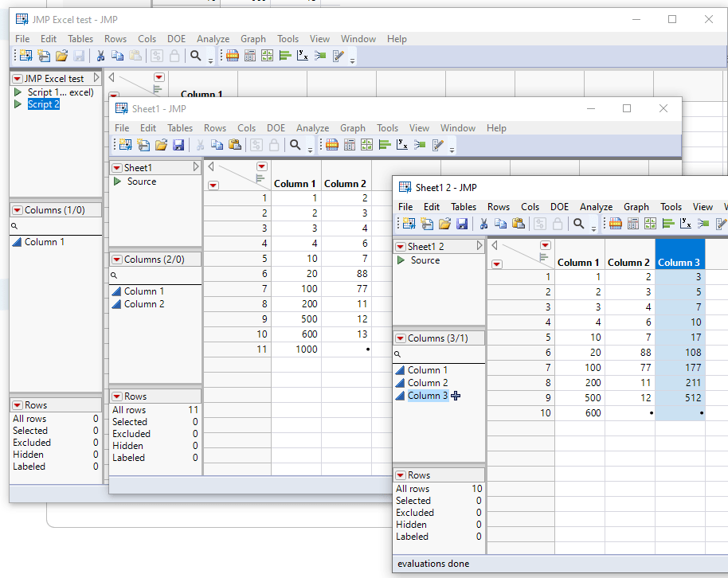Run Script 2 with its green arrow

tap(18, 103)
